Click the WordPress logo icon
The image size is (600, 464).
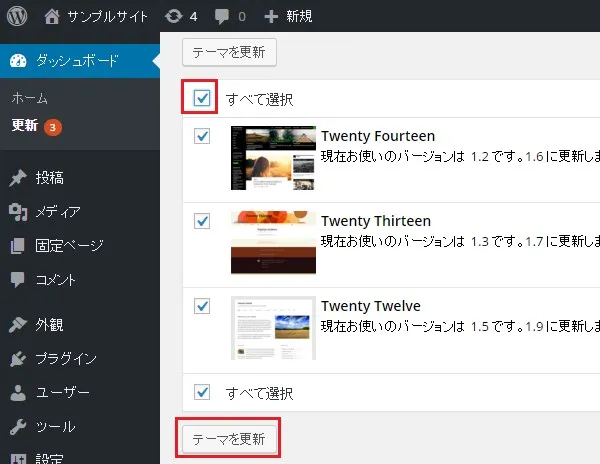18,16
